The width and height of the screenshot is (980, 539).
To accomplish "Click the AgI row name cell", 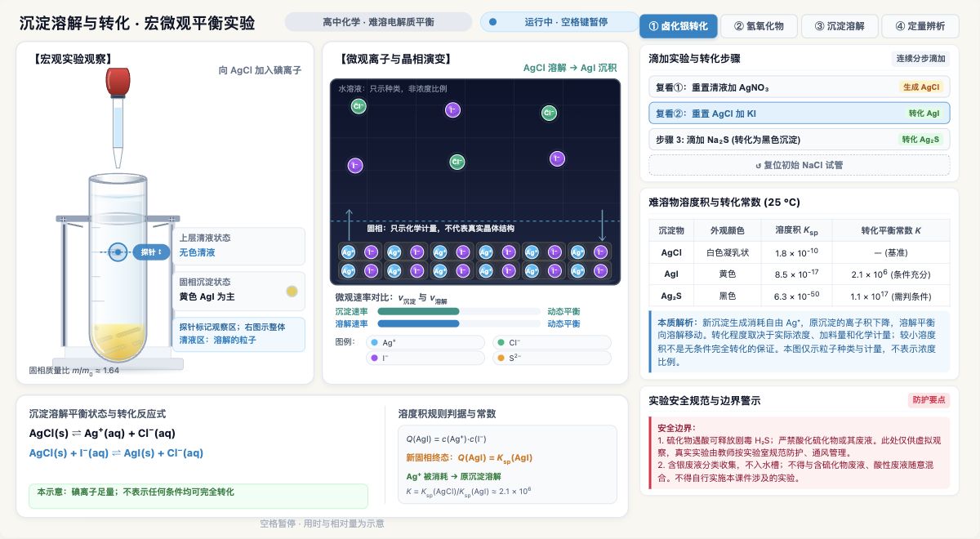I will pyautogui.click(x=671, y=274).
